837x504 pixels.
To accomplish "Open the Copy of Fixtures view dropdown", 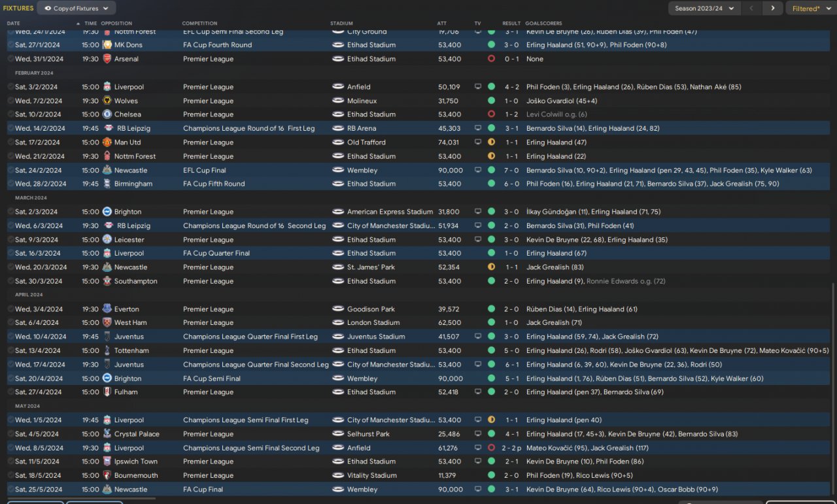I will 77,8.
